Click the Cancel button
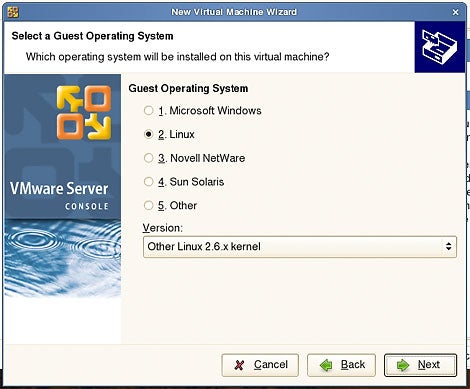 [x=260, y=365]
